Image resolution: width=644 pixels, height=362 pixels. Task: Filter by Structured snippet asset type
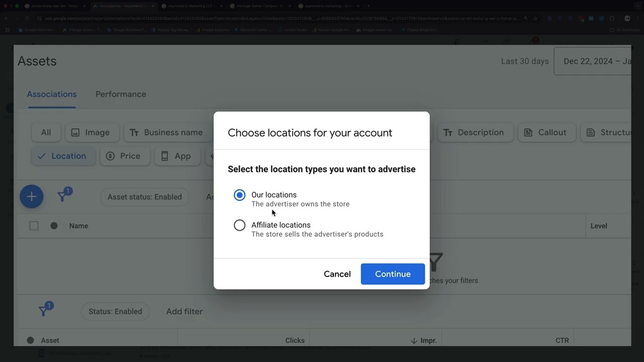point(606,132)
